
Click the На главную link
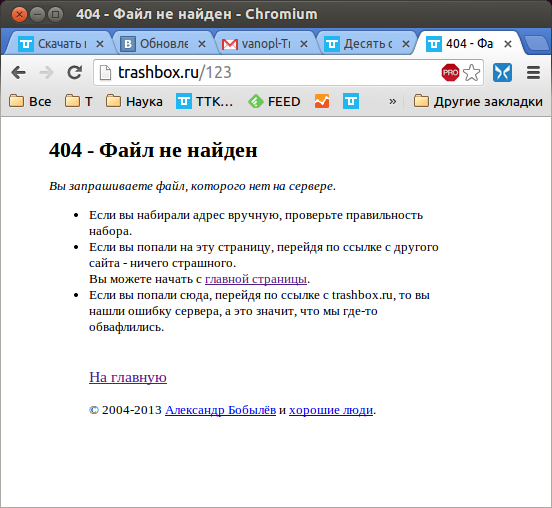(128, 377)
